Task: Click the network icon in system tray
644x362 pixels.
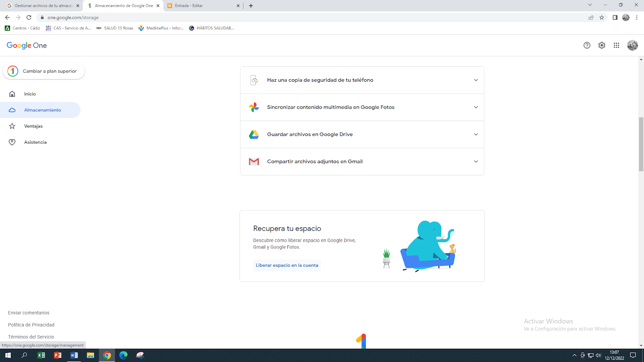Action: pyautogui.click(x=590, y=355)
